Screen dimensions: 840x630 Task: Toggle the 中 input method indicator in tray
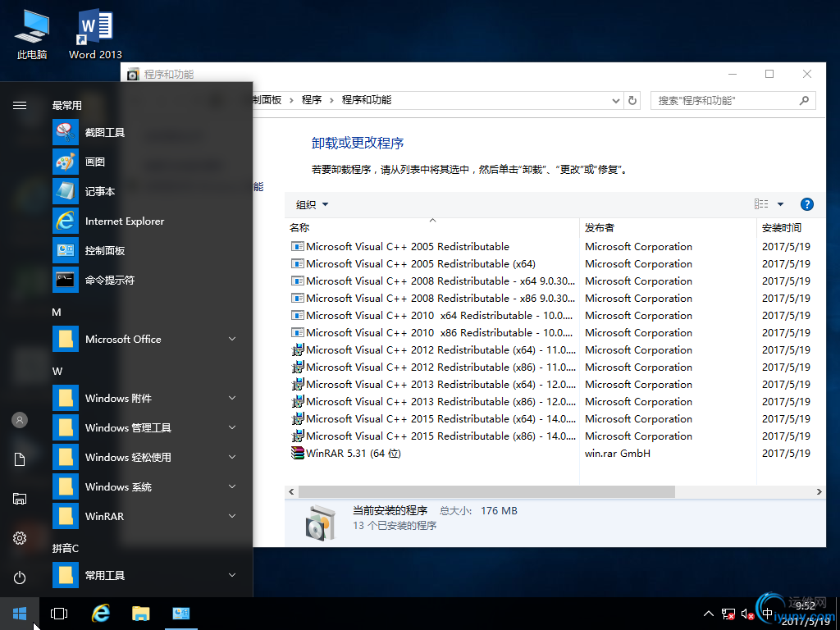[768, 614]
